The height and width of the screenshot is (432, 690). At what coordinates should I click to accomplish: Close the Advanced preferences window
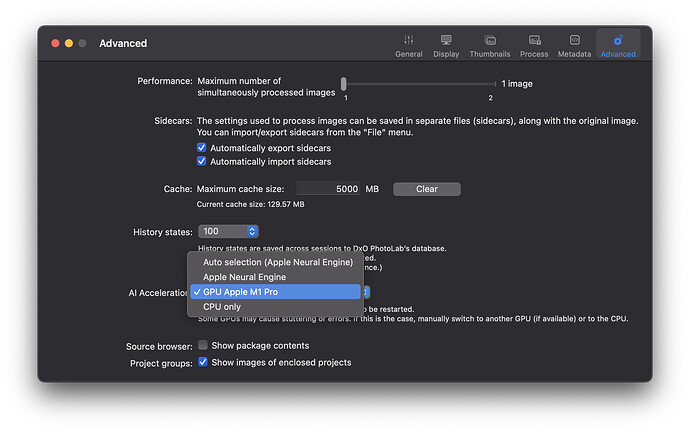coord(55,43)
